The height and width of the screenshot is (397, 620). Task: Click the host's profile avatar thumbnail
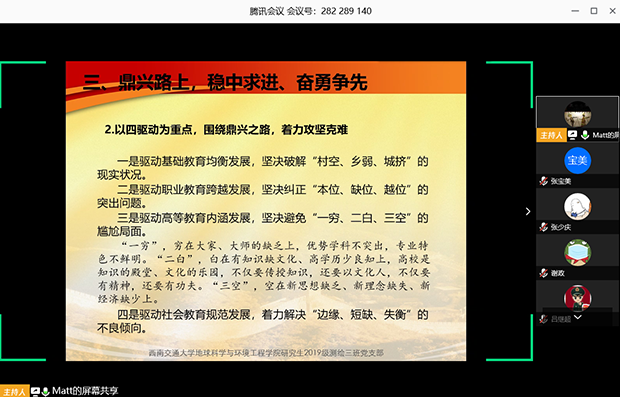(577, 114)
